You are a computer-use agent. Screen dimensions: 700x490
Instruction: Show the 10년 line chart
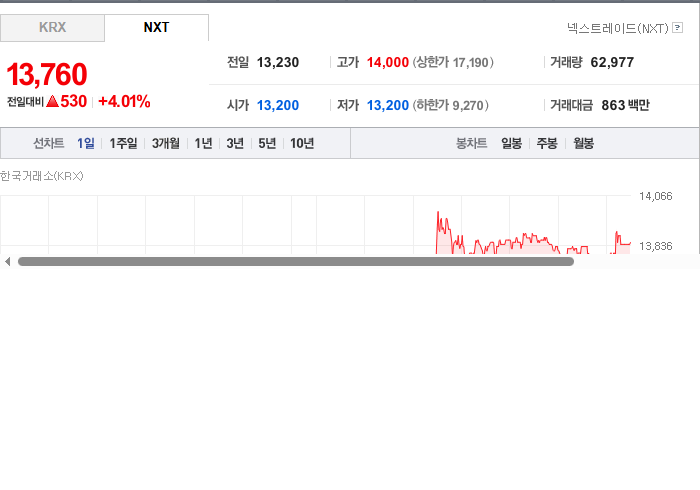tap(302, 143)
